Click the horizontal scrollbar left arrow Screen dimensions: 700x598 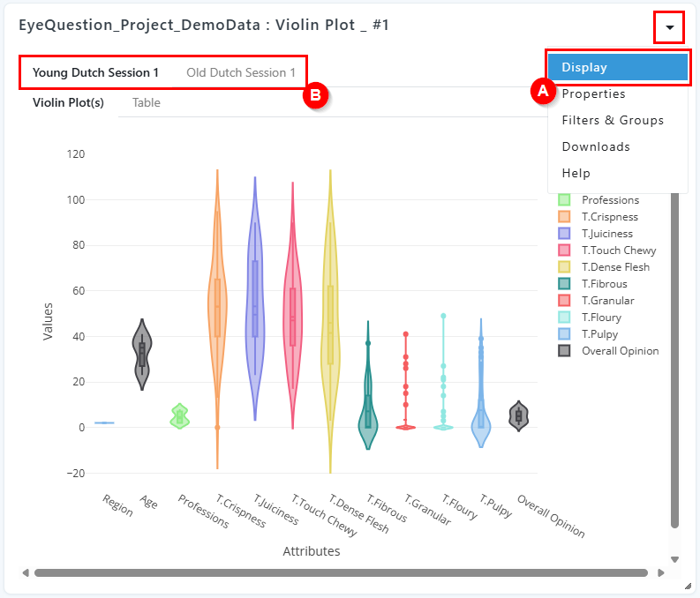26,572
